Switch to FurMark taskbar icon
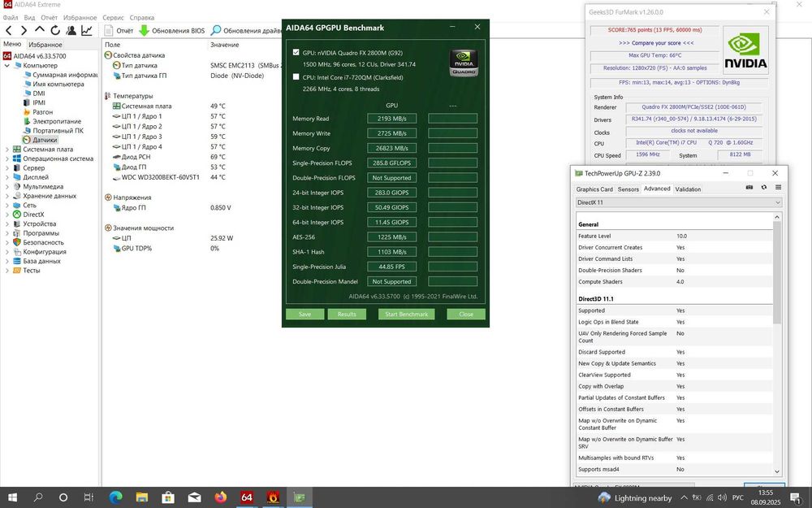The height and width of the screenshot is (508, 812). [273, 497]
